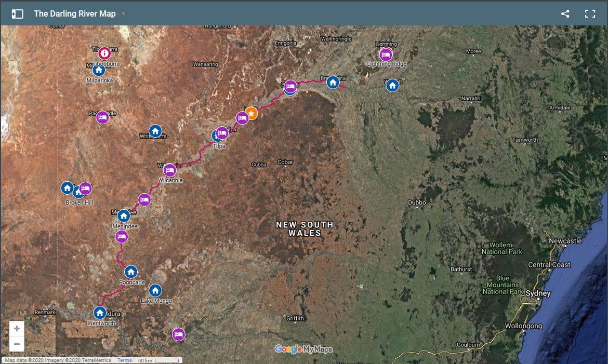Click the Lake Mungo home marker

coord(155,290)
